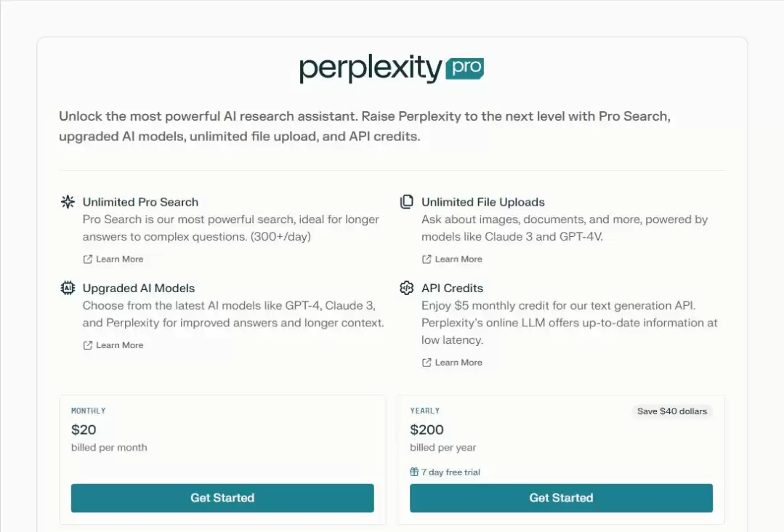Open Learn More for Unlimited Pro Search
Screen dimensions: 784x532
click(x=119, y=259)
